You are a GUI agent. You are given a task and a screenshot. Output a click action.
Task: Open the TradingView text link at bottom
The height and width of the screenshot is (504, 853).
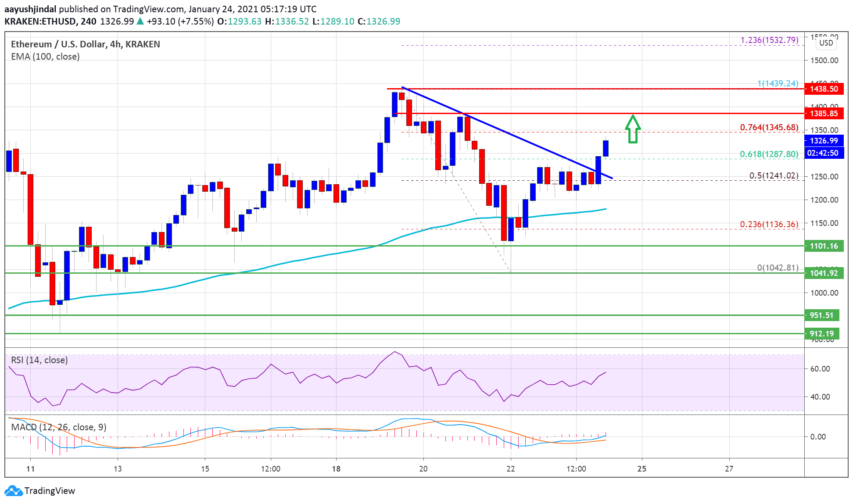(50, 491)
